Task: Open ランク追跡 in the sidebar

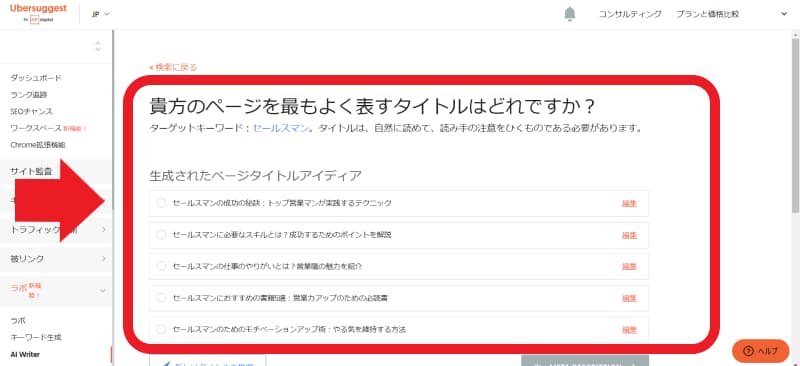Action: click(x=29, y=94)
